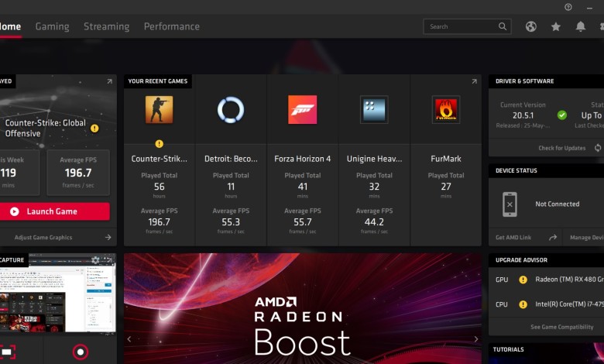Image resolution: width=604 pixels, height=364 pixels.
Task: Open favorites star icon
Action: click(555, 26)
